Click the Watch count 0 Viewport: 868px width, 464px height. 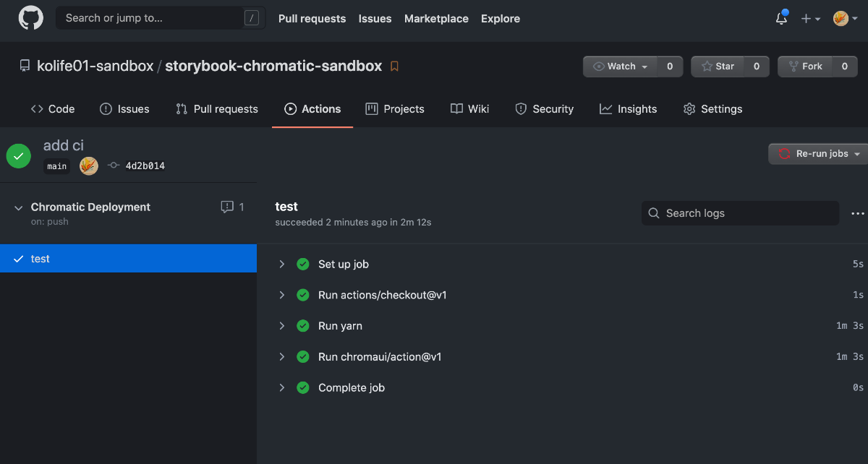click(x=670, y=66)
